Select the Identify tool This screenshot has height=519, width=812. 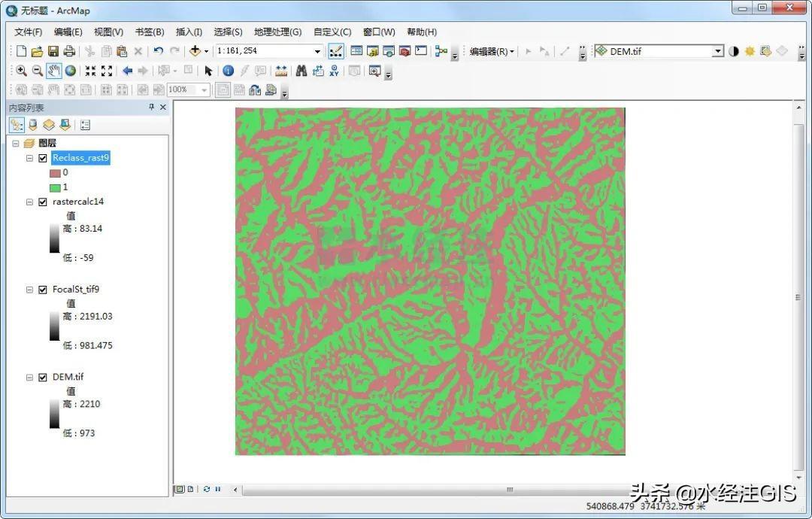pyautogui.click(x=228, y=71)
